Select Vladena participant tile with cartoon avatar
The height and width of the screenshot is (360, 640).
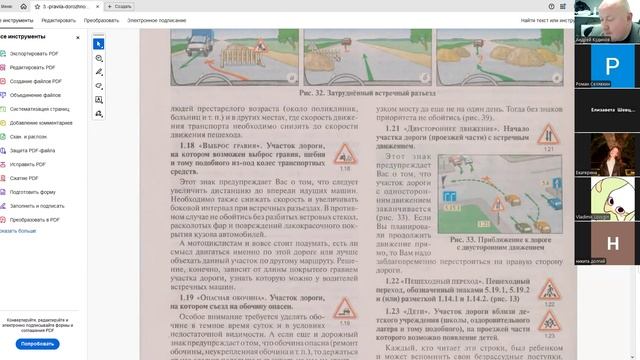click(607, 199)
